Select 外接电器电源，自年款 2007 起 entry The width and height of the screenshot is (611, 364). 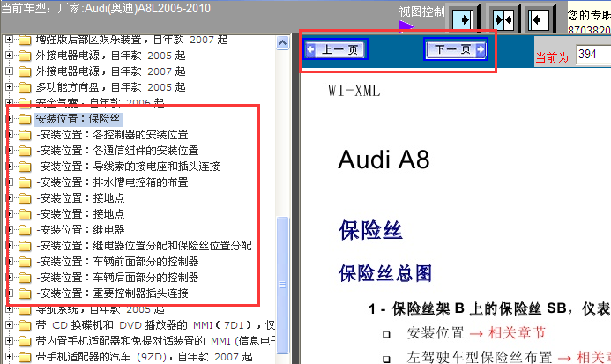click(x=111, y=71)
